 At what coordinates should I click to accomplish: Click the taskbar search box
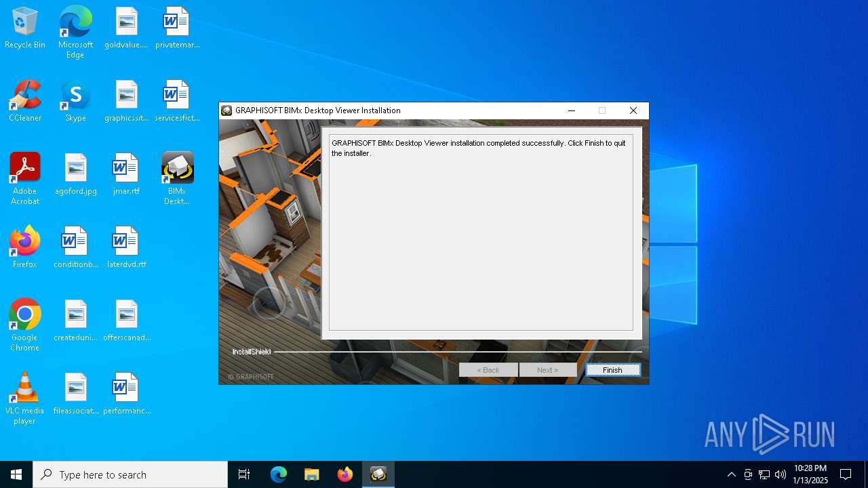[130, 474]
